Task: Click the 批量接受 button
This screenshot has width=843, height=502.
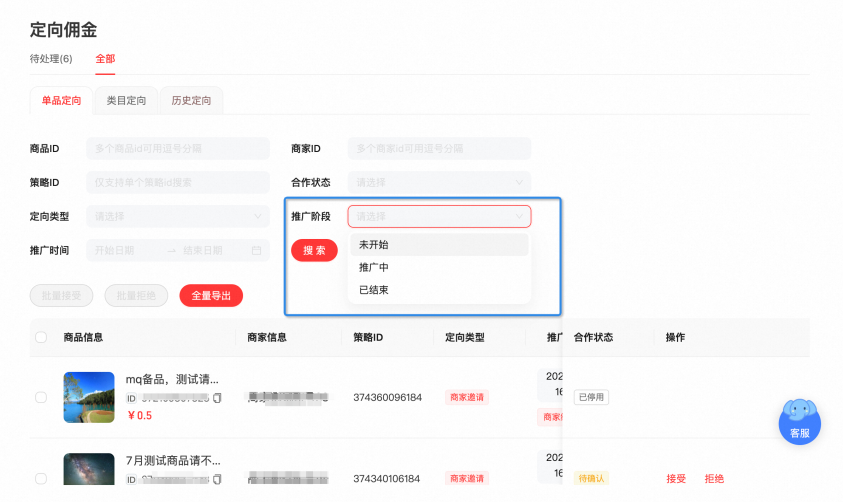Action: (61, 296)
